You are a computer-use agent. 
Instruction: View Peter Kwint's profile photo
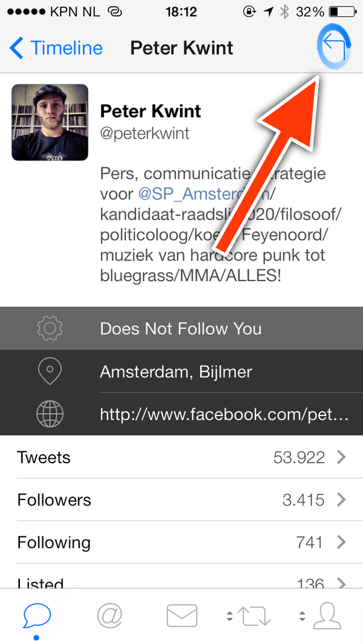50,122
